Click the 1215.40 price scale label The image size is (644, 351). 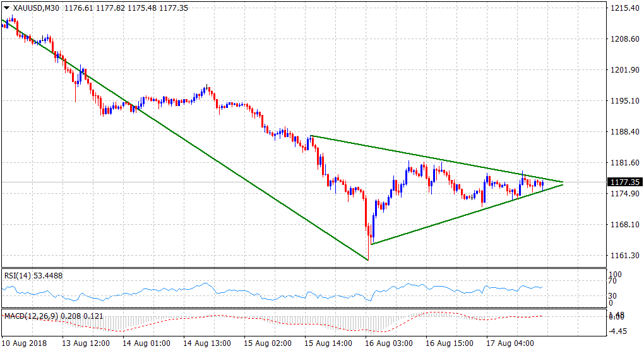[x=623, y=8]
